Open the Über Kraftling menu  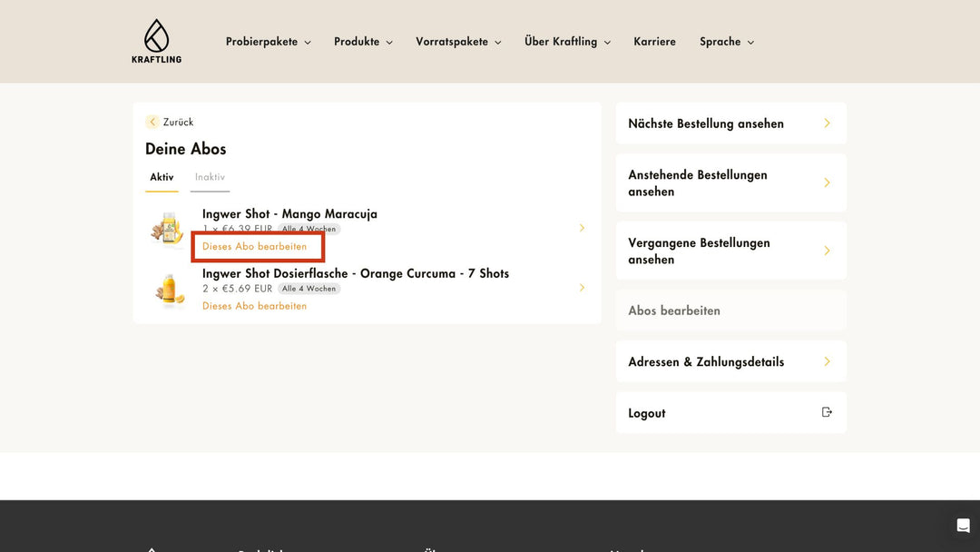pyautogui.click(x=567, y=42)
